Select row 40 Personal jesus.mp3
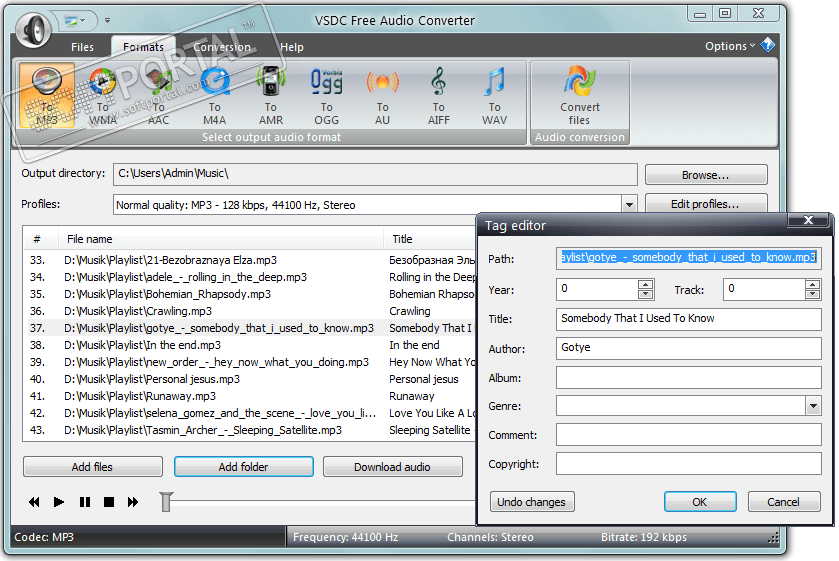839x561 pixels. pyautogui.click(x=251, y=379)
